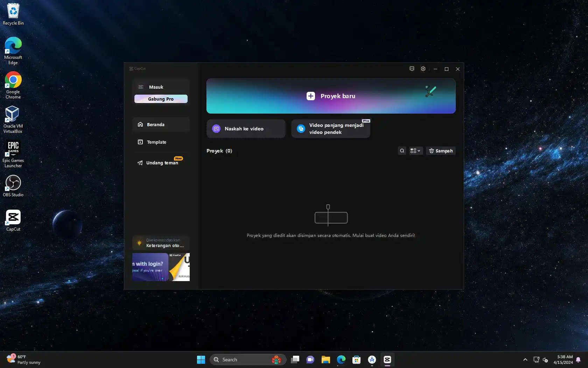Open the notification bell icon
This screenshot has width=588, height=368.
click(x=578, y=360)
